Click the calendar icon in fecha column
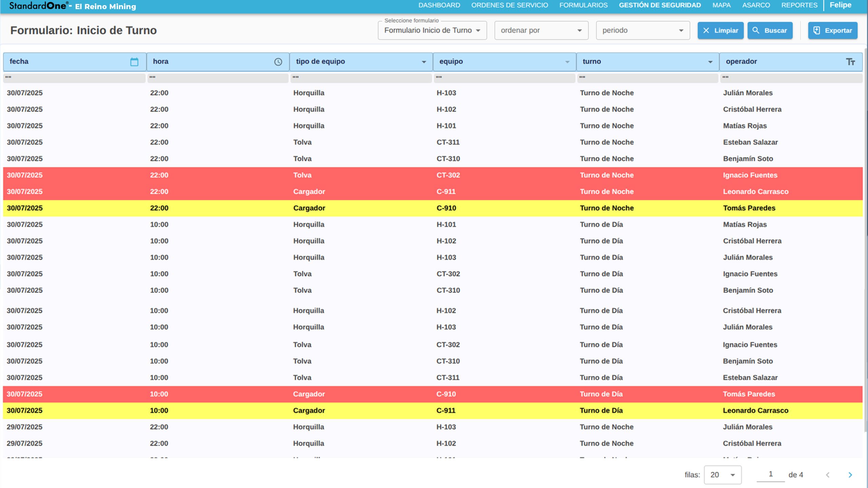868x488 pixels. tap(134, 62)
